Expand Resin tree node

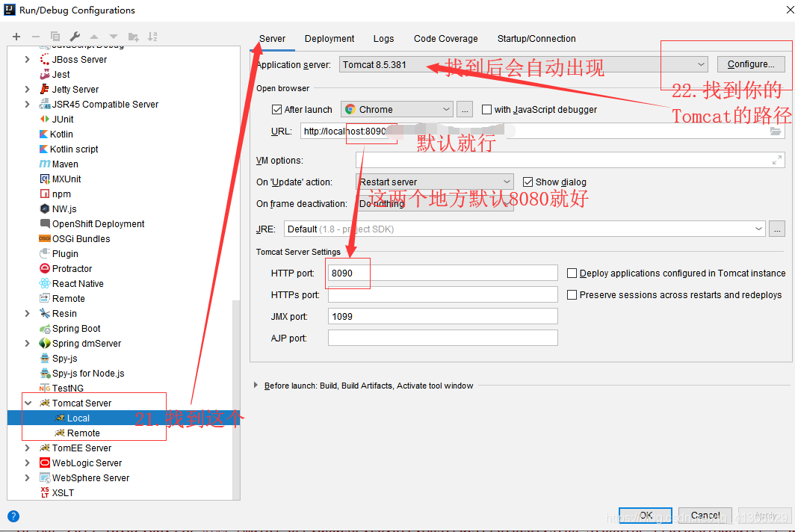pos(28,314)
